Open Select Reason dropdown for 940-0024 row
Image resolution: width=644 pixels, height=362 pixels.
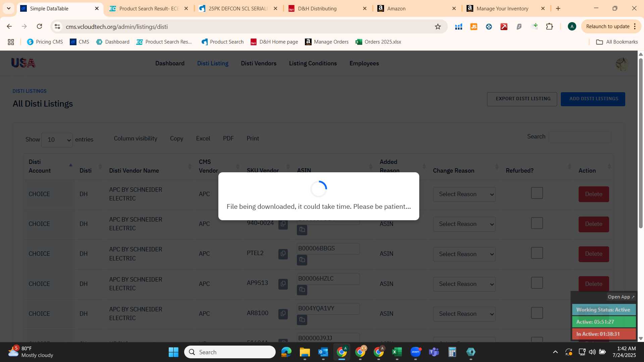tap(464, 224)
